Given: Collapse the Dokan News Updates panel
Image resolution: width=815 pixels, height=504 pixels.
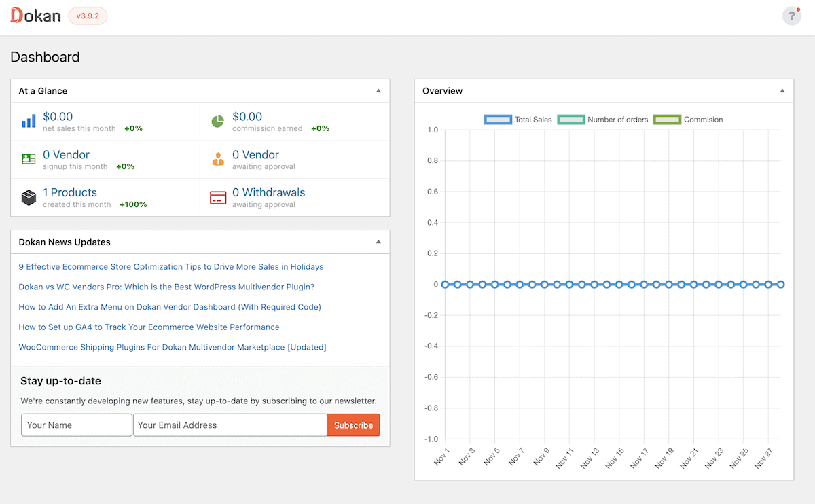Looking at the screenshot, I should [x=378, y=242].
